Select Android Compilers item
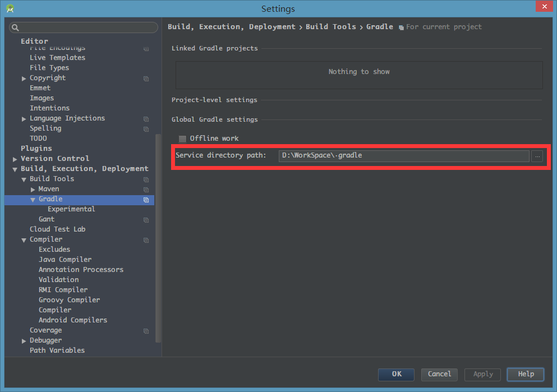The width and height of the screenshot is (557, 392). tap(73, 320)
